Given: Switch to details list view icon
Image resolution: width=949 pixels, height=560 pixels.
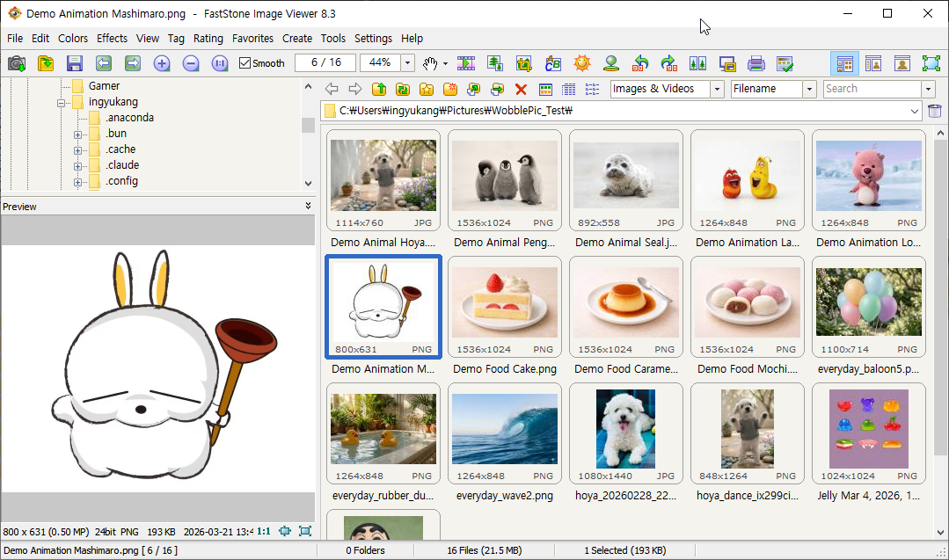Looking at the screenshot, I should (x=568, y=90).
